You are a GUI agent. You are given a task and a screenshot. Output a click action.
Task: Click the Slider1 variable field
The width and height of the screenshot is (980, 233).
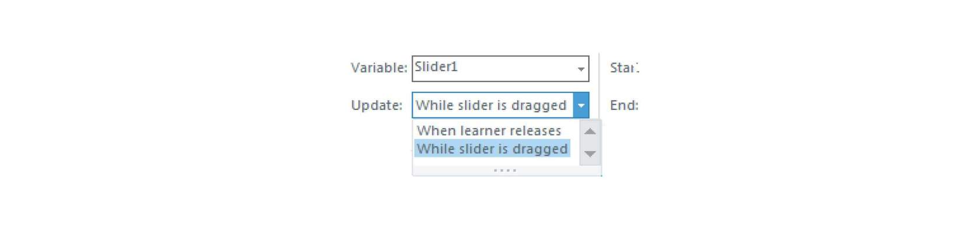[x=500, y=68]
